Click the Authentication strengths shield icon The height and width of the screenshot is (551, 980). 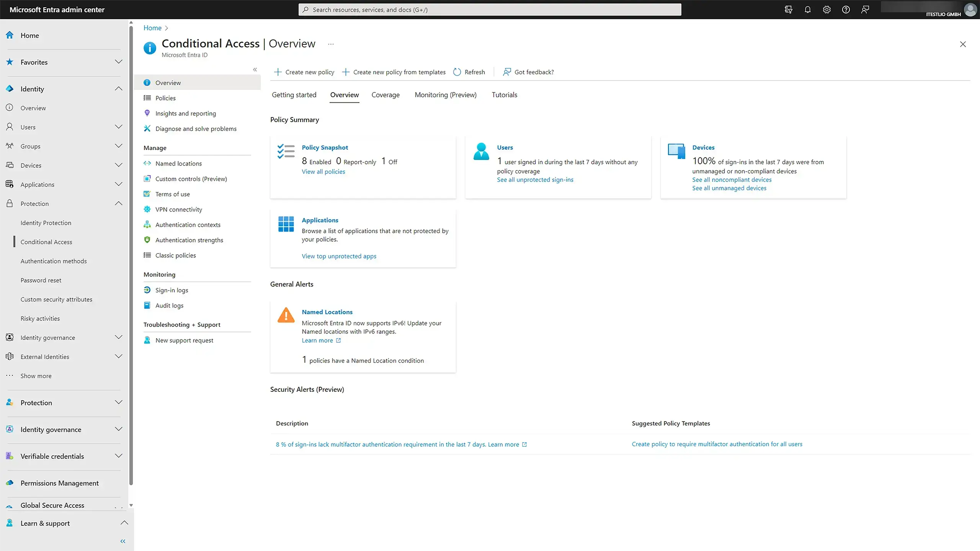pos(147,240)
